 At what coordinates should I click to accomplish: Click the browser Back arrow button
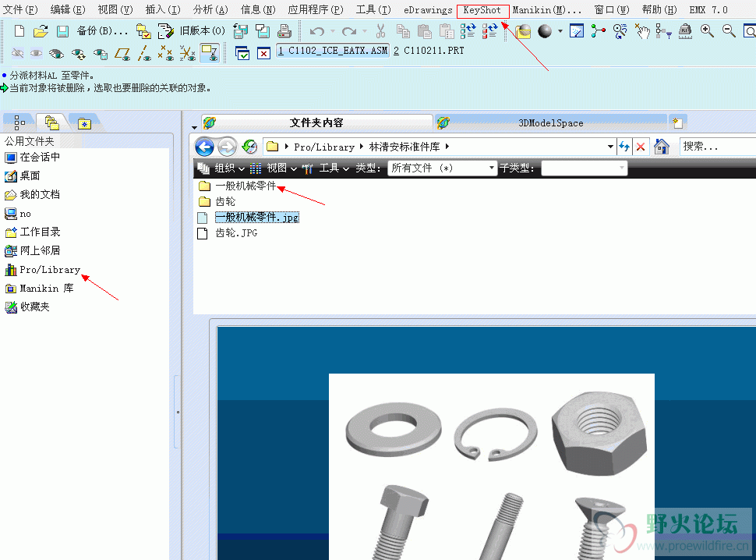click(x=204, y=147)
